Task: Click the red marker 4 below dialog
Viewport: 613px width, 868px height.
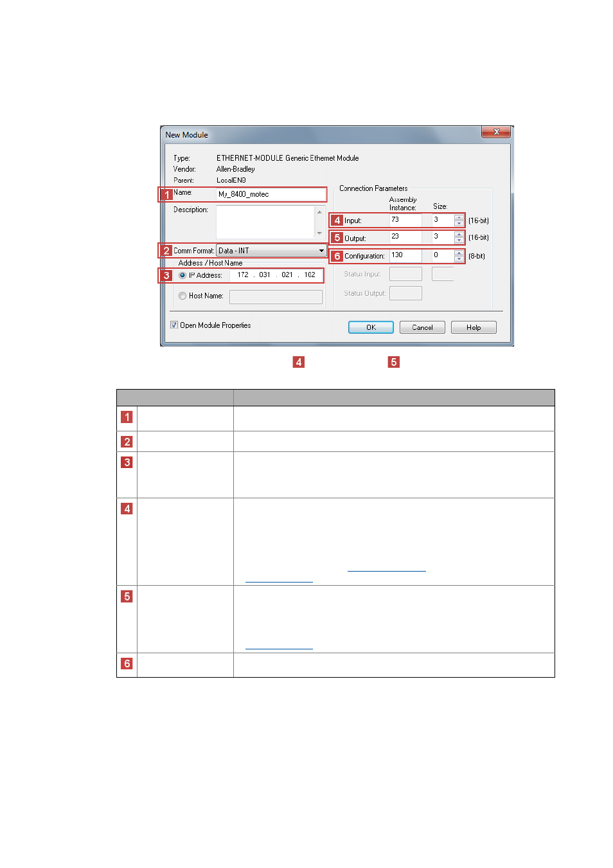Action: click(299, 362)
